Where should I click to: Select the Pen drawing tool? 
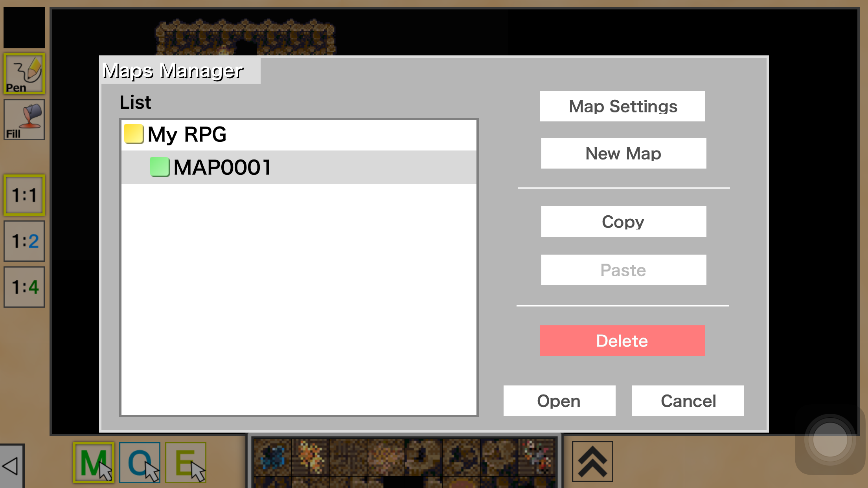(x=24, y=74)
